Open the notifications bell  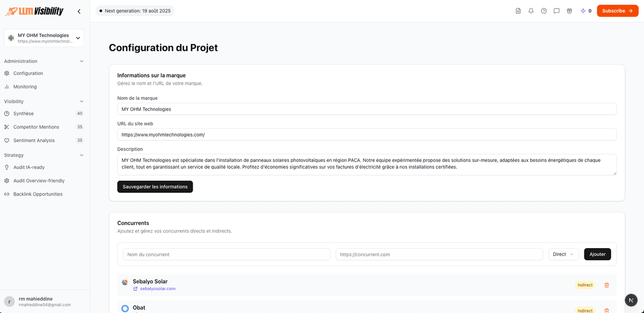[531, 11]
